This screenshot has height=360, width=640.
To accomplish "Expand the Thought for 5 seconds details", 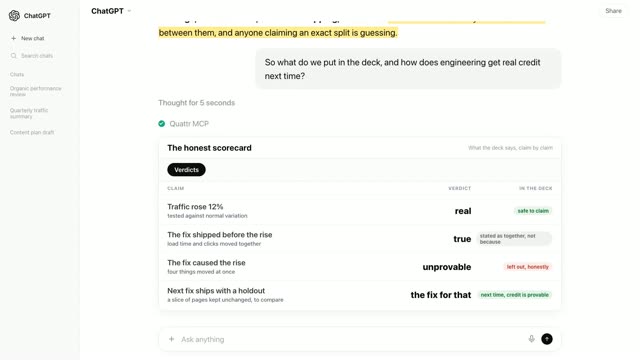I will [x=197, y=103].
